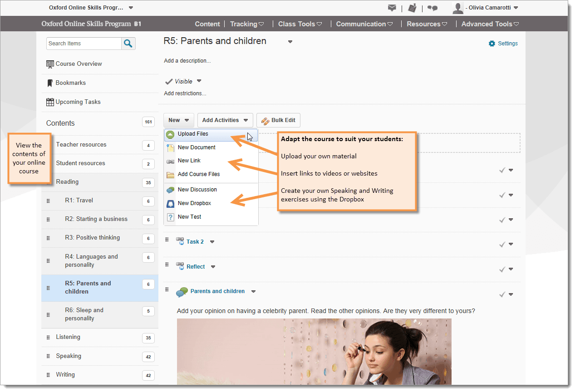Expand the Add Activities dropdown
This screenshot has width=575, height=392.
point(225,120)
